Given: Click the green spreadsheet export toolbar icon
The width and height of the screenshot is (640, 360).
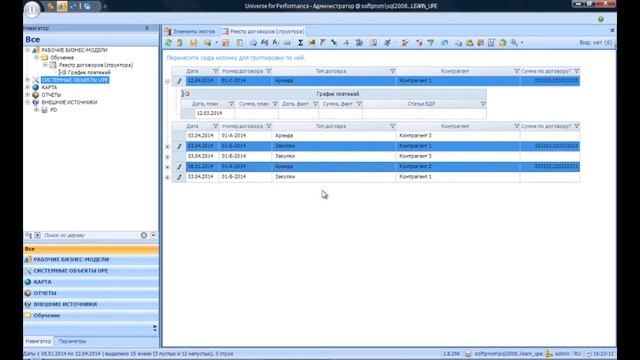Looking at the screenshot, I should 240,43.
